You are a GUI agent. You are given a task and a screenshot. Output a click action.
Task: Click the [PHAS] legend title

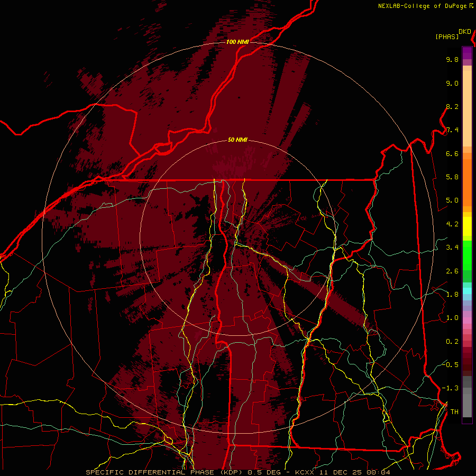(447, 37)
